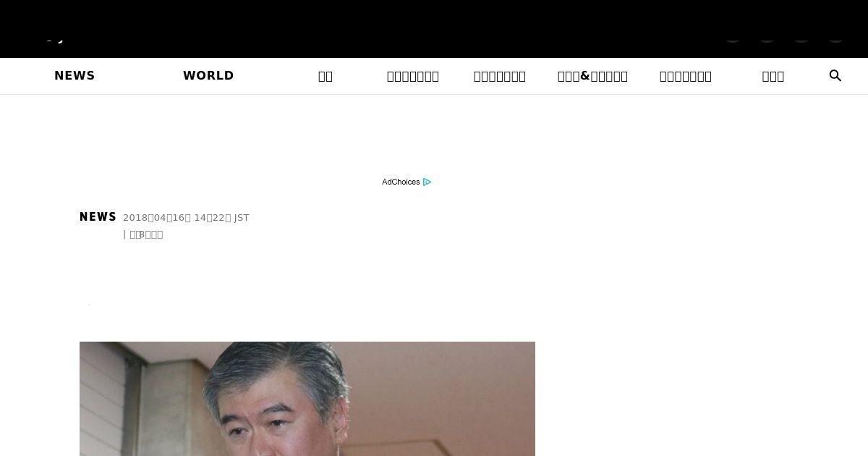Screen dimensions: 868x456
Task: Open the NEWS navigation tab
Action: pos(75,76)
